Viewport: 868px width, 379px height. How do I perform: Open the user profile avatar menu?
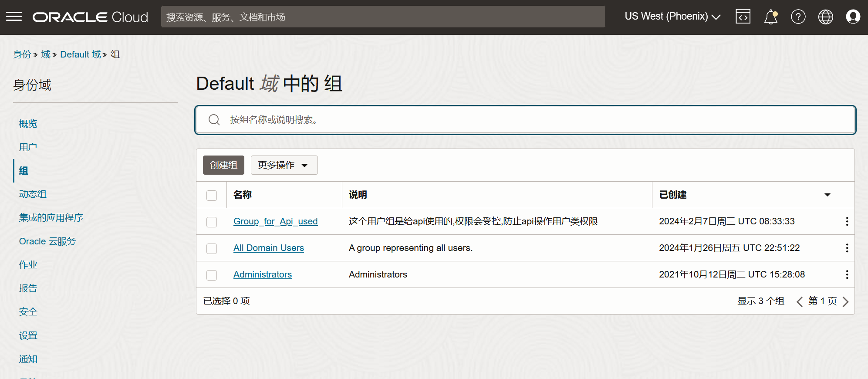click(x=853, y=17)
